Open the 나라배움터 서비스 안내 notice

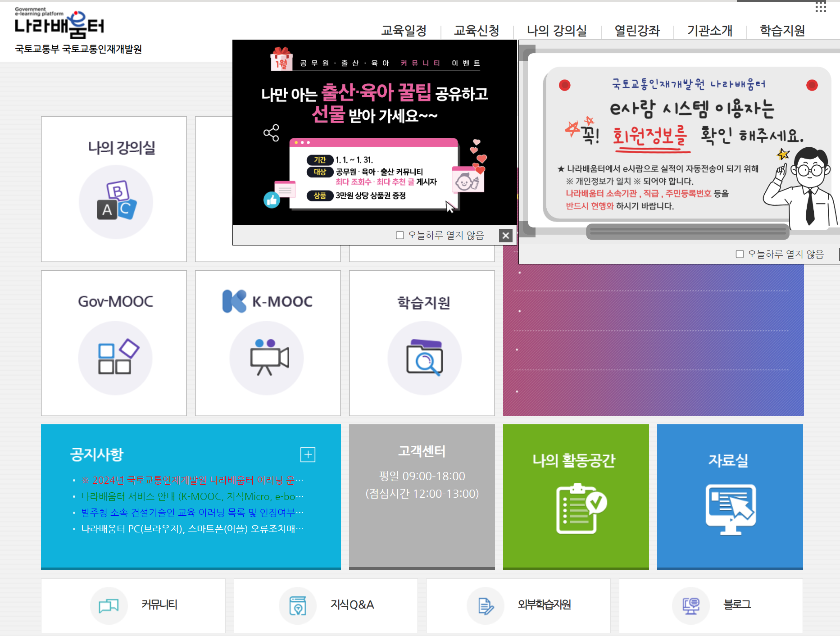pyautogui.click(x=192, y=496)
